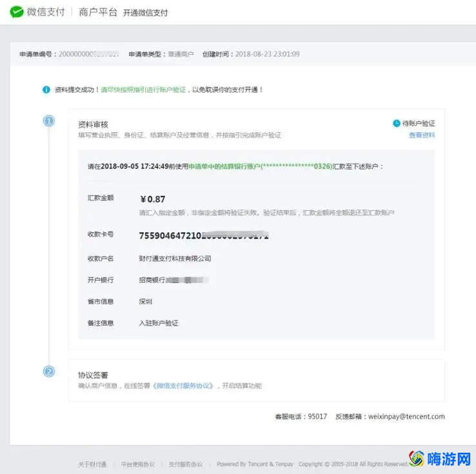This screenshot has height=474, width=476.
Task: Click the remark value 入驻账户验证
Action: click(159, 323)
